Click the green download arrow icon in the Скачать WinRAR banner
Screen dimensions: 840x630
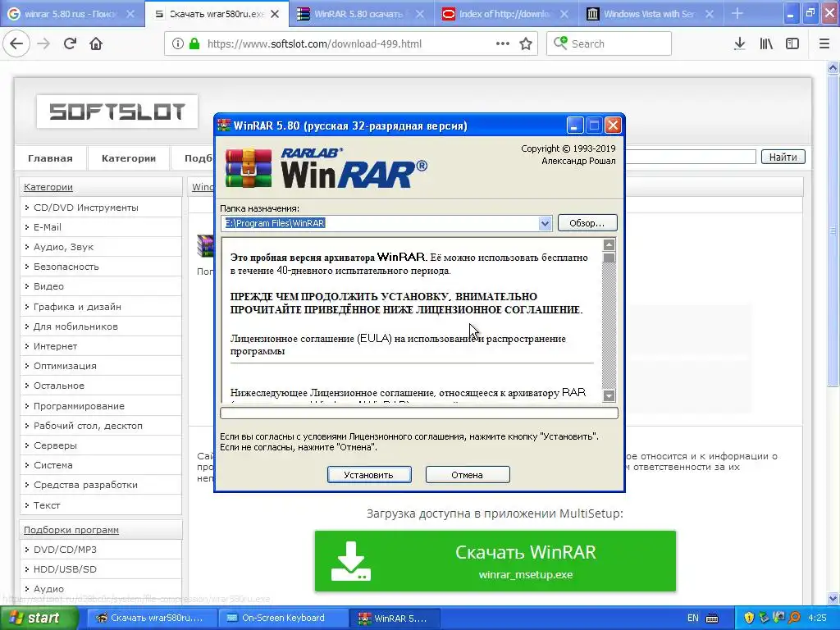pyautogui.click(x=351, y=561)
